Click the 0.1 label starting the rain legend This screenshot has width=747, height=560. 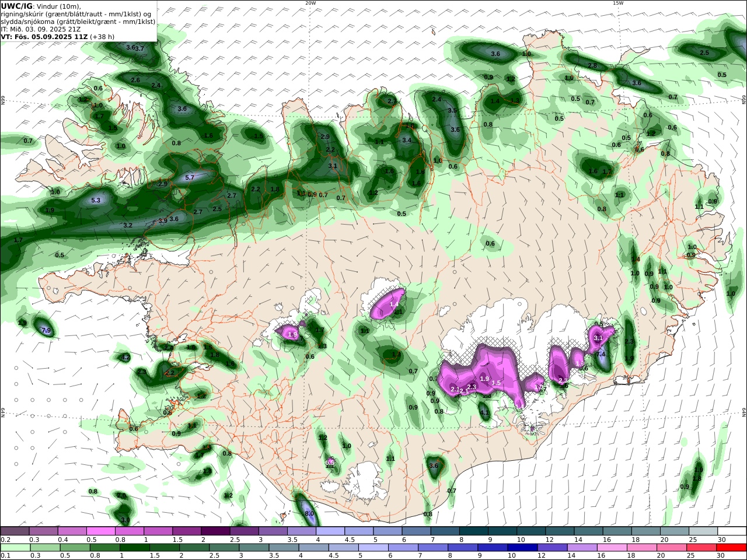point(5,556)
